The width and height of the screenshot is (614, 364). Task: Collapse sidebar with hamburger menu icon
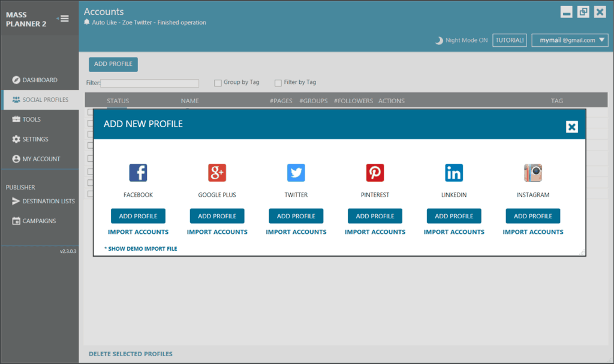[64, 19]
